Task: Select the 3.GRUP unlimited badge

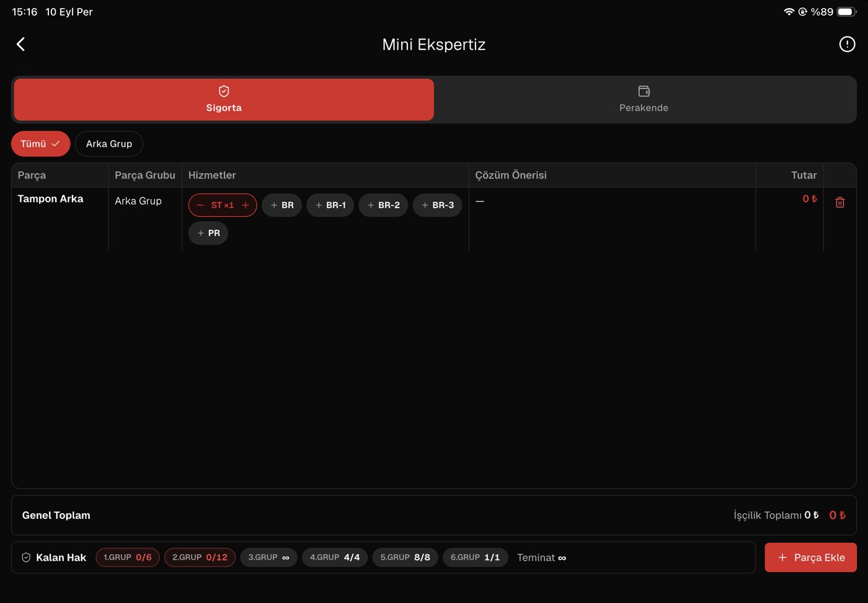Action: tap(268, 557)
